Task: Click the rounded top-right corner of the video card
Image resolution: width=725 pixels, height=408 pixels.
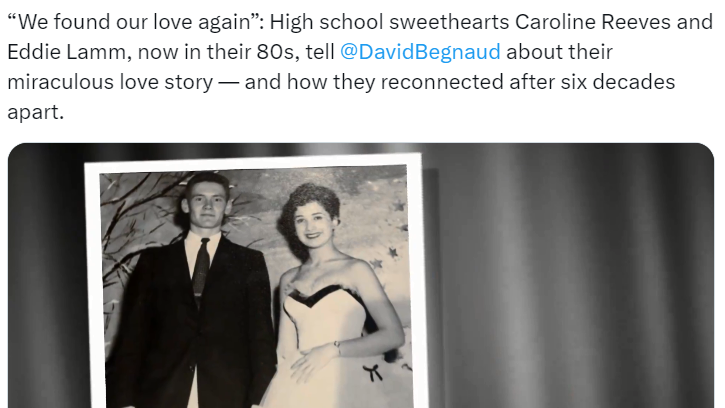Action: point(705,153)
